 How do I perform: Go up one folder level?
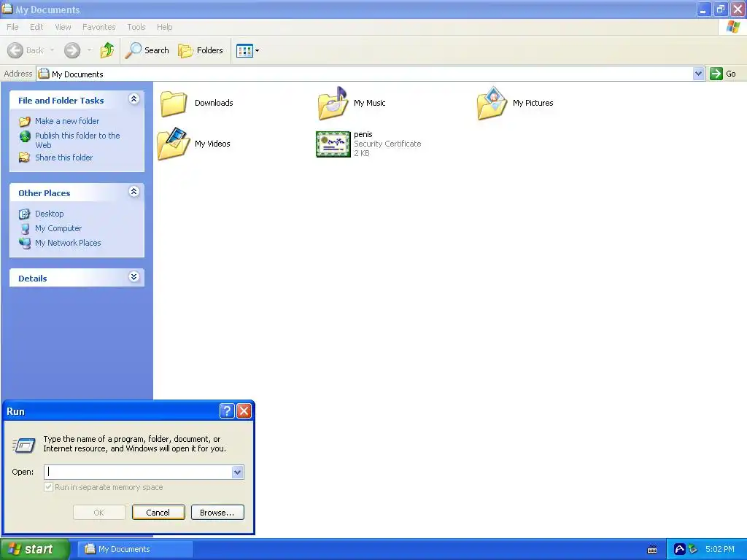(107, 50)
